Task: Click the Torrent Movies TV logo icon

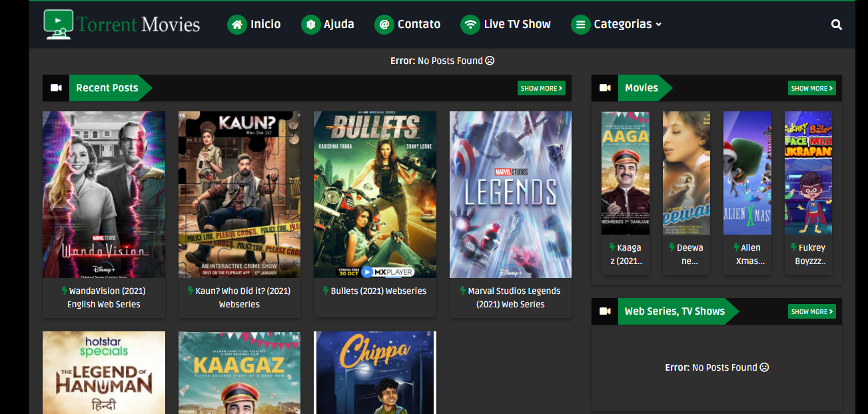Action: pyautogui.click(x=59, y=24)
